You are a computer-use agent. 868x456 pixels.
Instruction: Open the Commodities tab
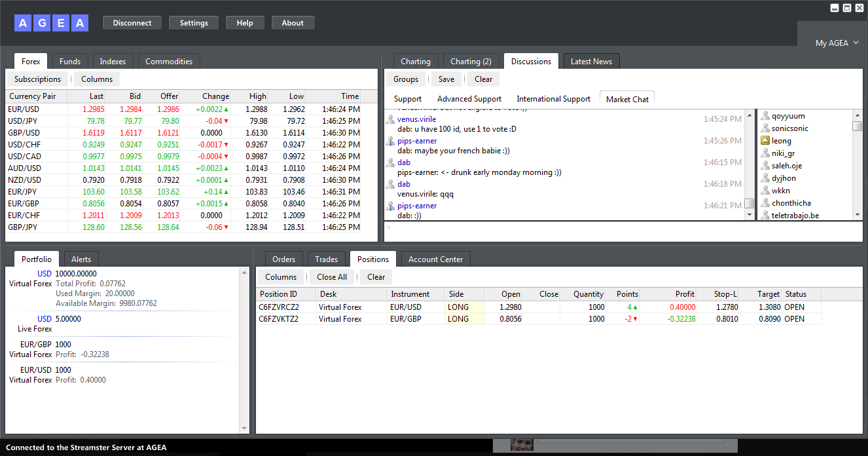coord(169,62)
